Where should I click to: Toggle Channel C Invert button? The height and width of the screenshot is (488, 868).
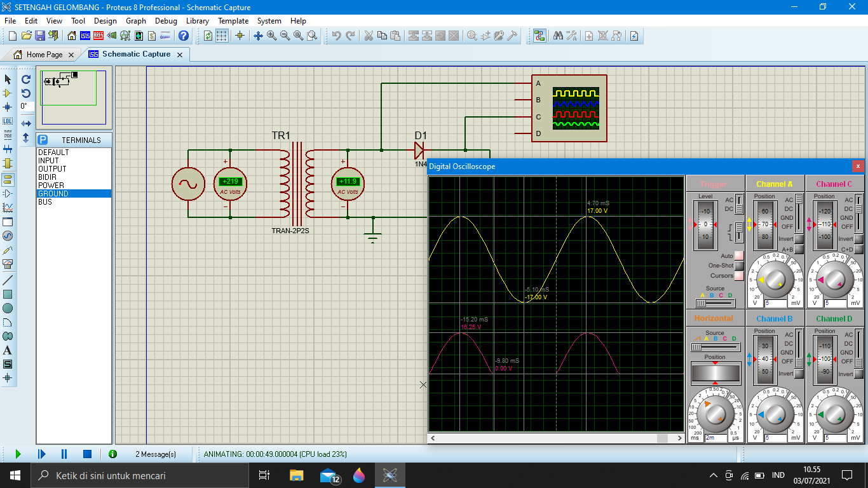point(858,239)
